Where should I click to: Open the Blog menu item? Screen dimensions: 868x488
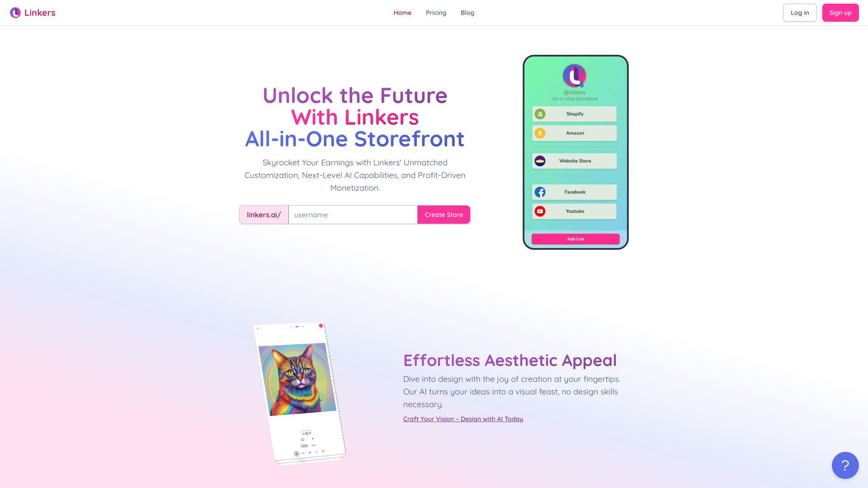click(467, 13)
